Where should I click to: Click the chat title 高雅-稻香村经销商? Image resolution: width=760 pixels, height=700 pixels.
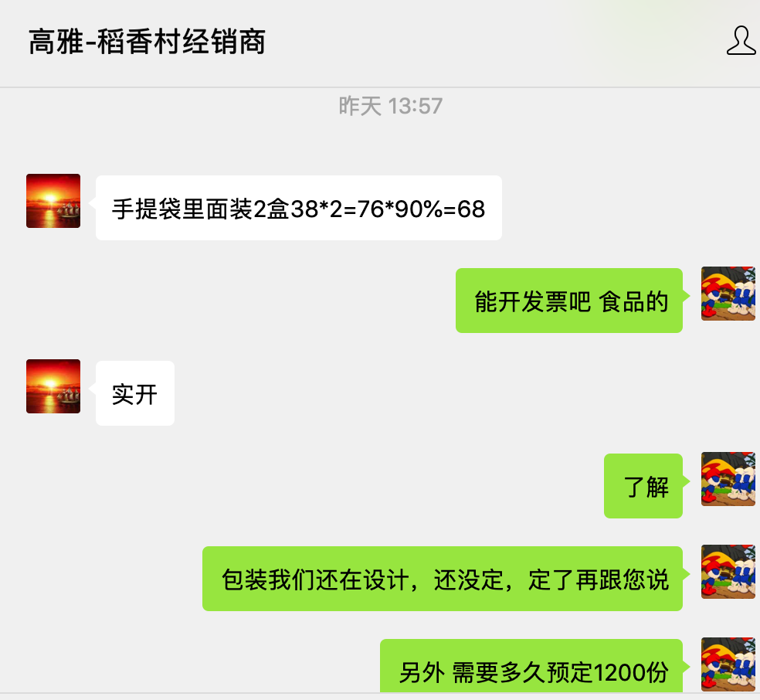[x=147, y=41]
